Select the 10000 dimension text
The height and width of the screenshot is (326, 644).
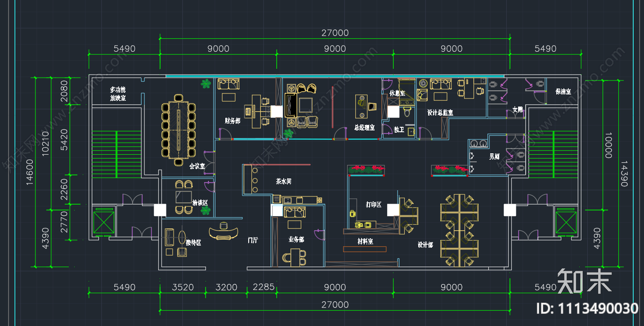tap(608, 145)
